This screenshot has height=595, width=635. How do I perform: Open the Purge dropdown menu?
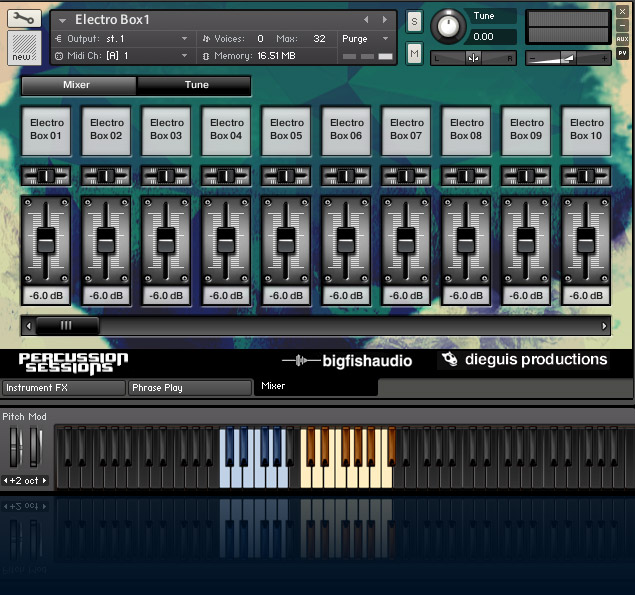coord(365,39)
